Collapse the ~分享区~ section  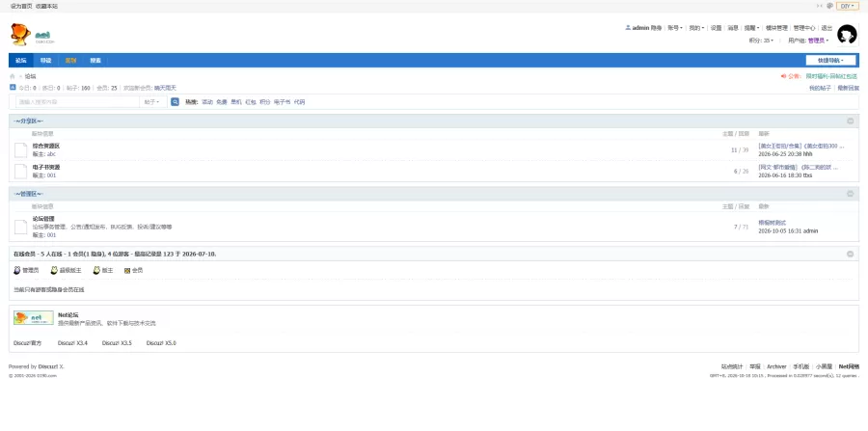pyautogui.click(x=851, y=121)
